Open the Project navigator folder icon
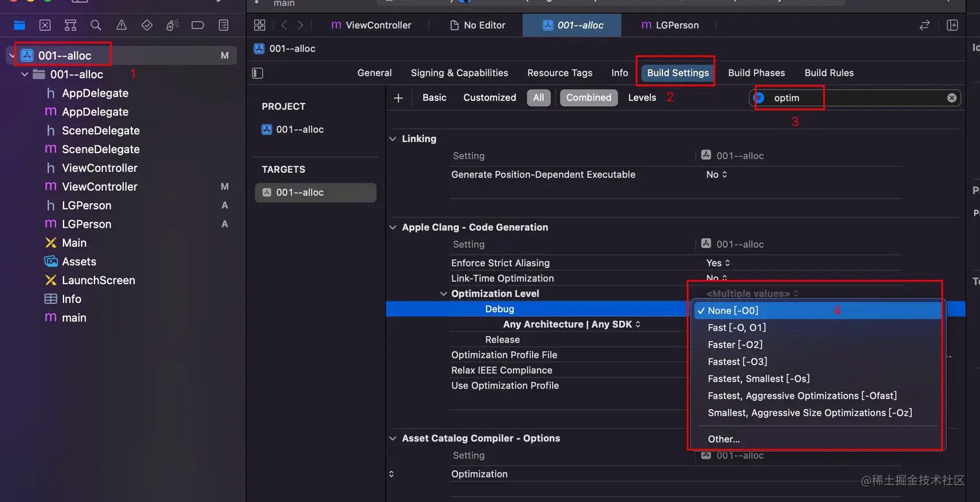 (x=19, y=25)
